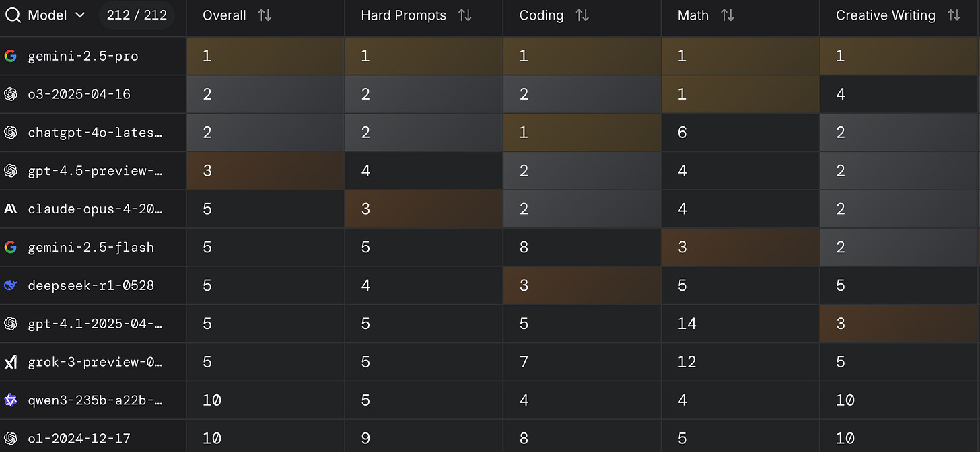Select the o1-2024-12-17 model name

(x=79, y=438)
